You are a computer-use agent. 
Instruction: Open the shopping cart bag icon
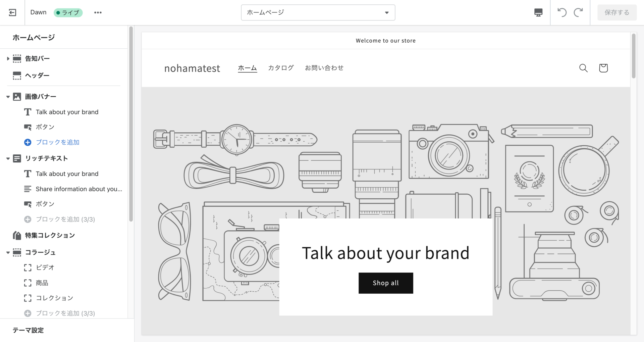(603, 68)
